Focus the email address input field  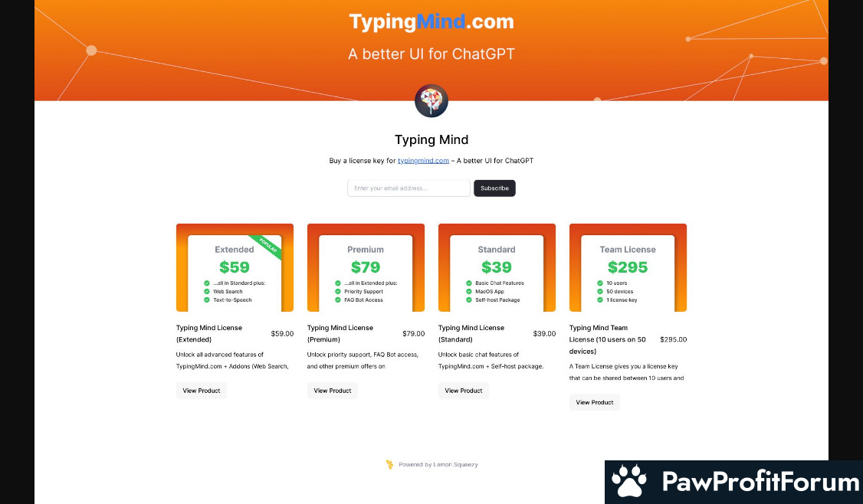409,188
